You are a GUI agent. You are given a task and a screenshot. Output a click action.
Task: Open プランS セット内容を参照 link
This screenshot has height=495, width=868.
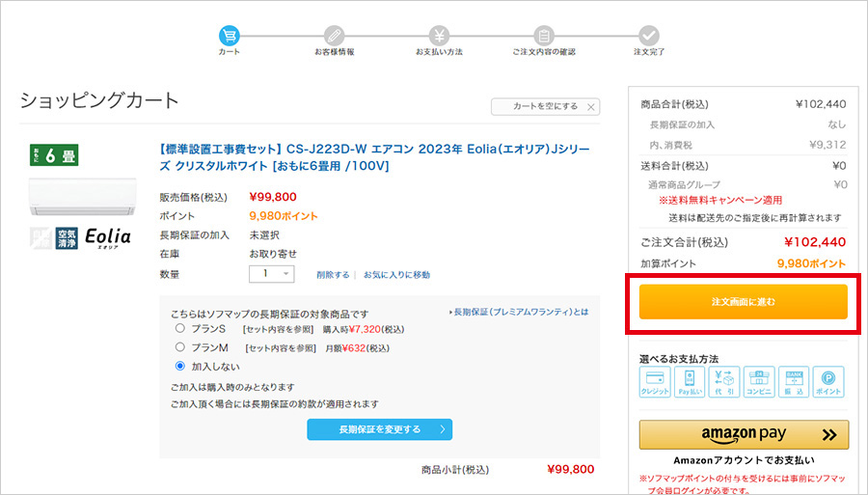coord(280,330)
